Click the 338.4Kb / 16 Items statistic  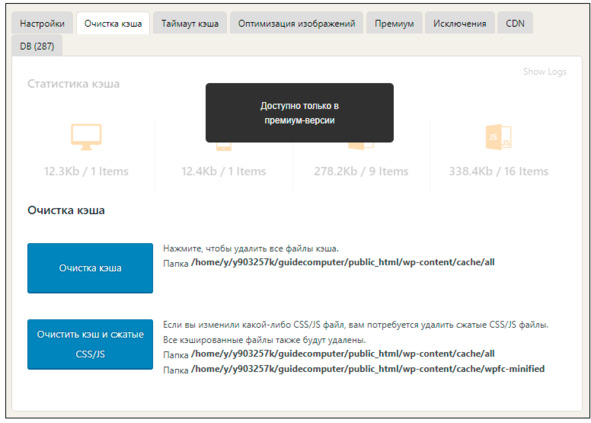pos(498,171)
